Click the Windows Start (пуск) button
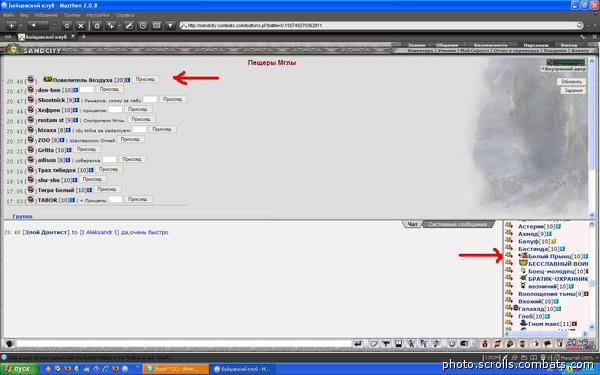 pyautogui.click(x=20, y=369)
